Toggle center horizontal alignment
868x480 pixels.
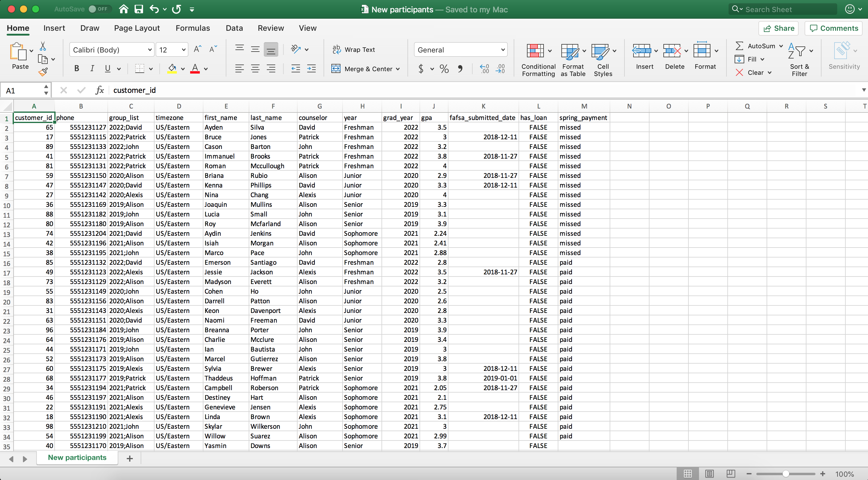(x=255, y=69)
